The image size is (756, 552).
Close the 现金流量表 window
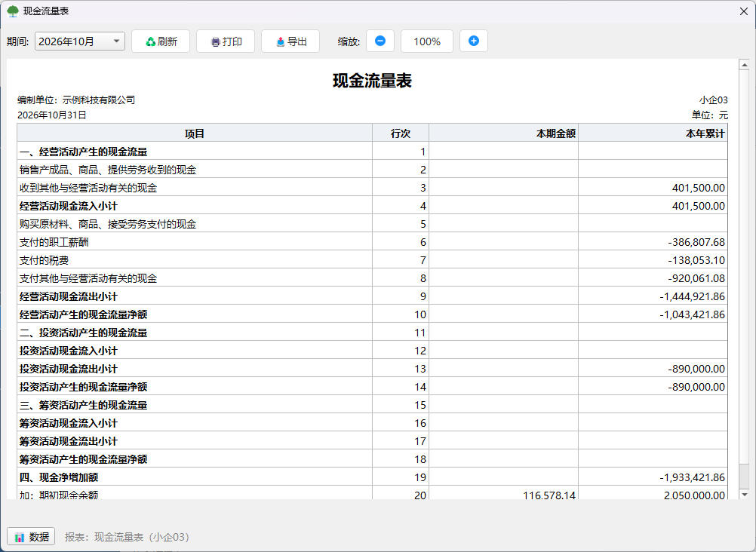[x=743, y=11]
